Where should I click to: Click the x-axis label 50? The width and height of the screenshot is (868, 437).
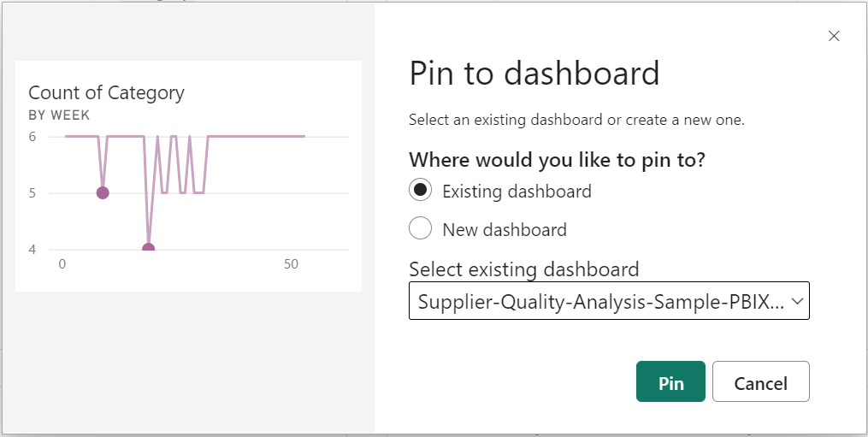291,264
